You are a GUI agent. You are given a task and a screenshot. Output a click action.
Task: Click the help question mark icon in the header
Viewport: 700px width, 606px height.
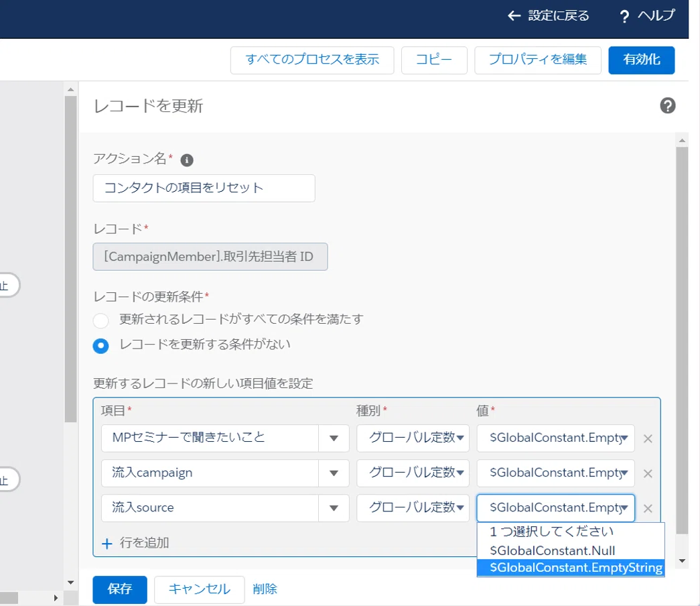pyautogui.click(x=624, y=17)
